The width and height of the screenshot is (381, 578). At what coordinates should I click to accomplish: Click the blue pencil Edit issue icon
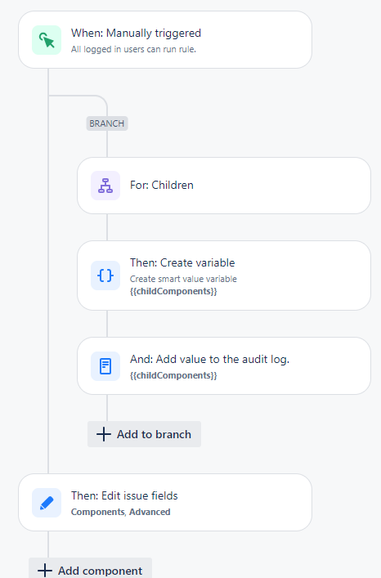pyautogui.click(x=46, y=502)
